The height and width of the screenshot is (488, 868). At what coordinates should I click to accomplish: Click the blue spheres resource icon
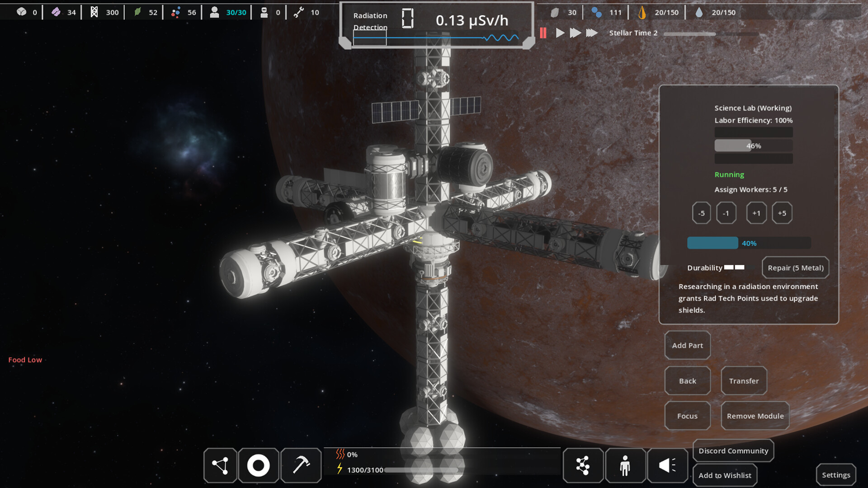pos(596,12)
